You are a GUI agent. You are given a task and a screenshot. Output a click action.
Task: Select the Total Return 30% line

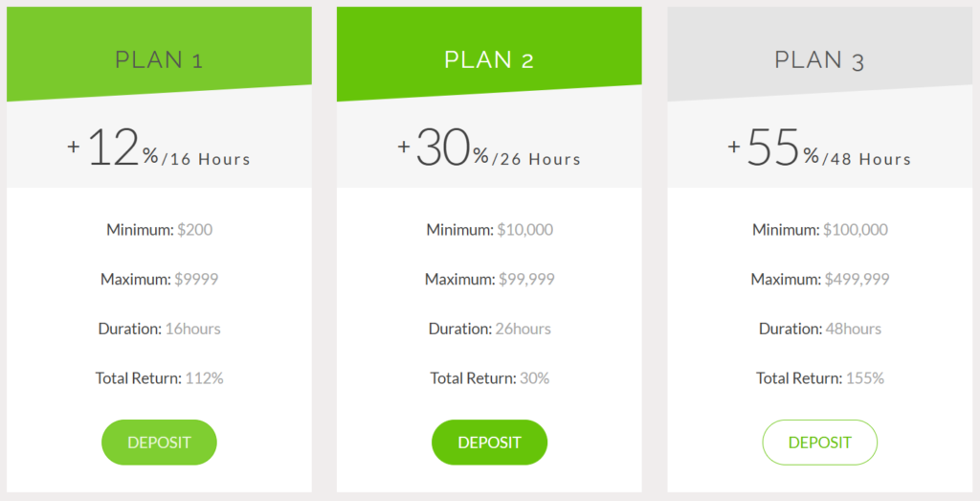pyautogui.click(x=489, y=378)
